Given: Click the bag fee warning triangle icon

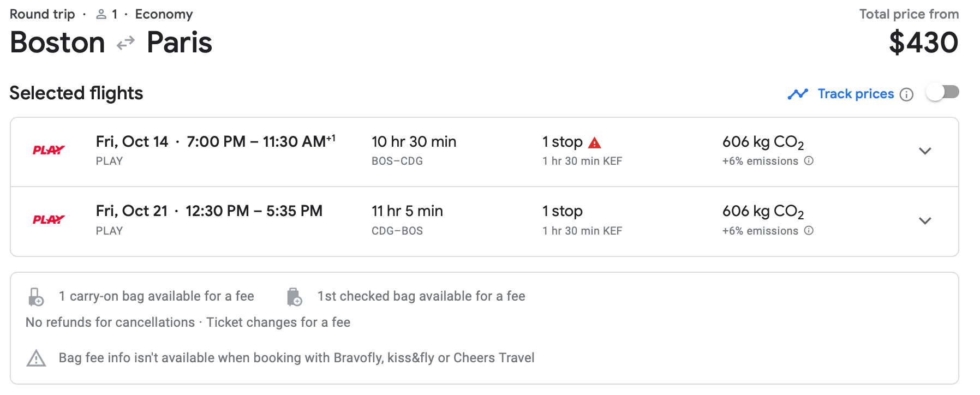Looking at the screenshot, I should coord(36,358).
